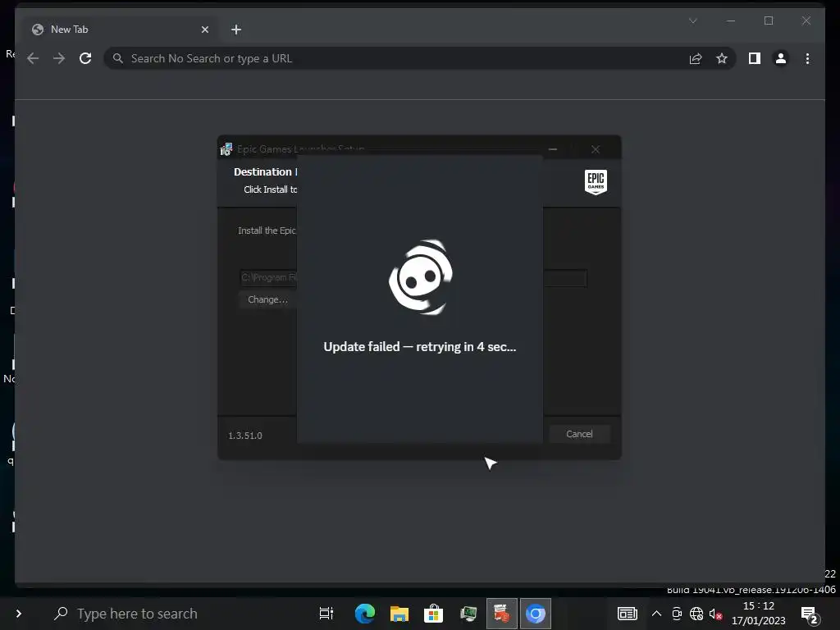Open the notification center icon

point(809,614)
